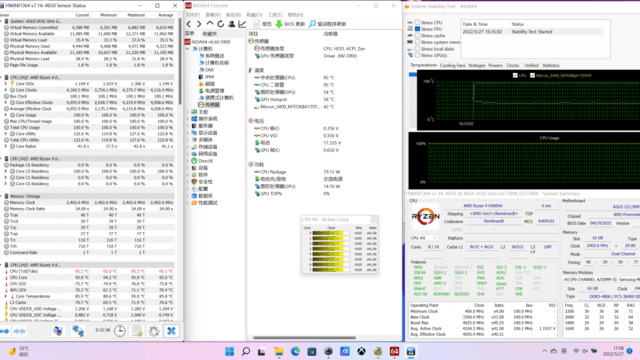
Task: Expand Core Temperatures row in HWiNFO
Action: (x=6, y=296)
